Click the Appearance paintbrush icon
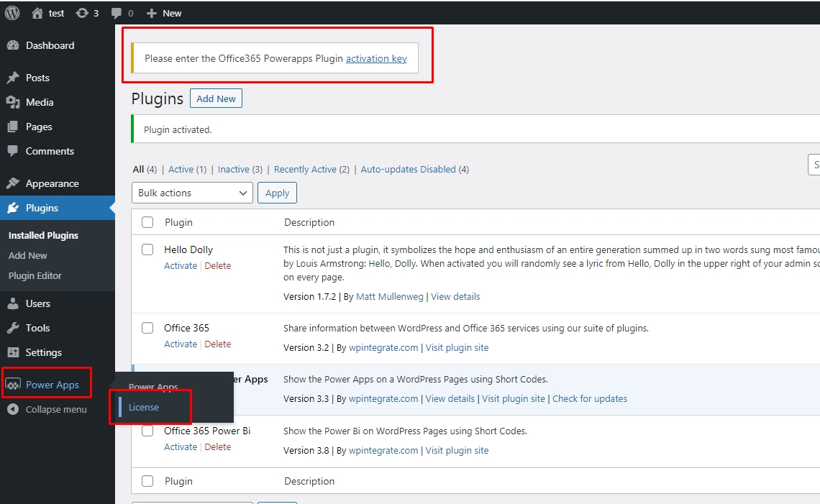 (13, 183)
